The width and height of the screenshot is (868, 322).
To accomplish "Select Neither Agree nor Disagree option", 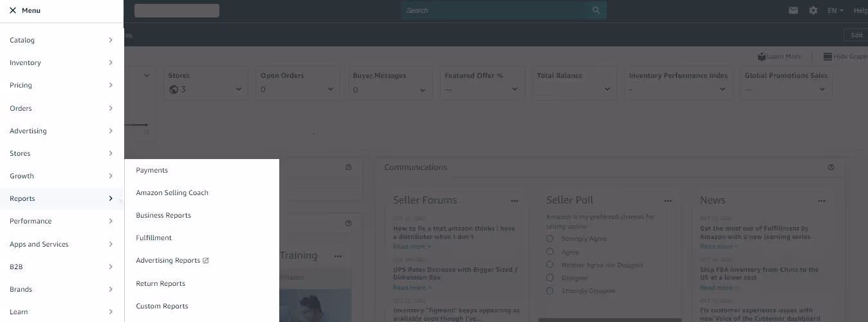I will (550, 265).
